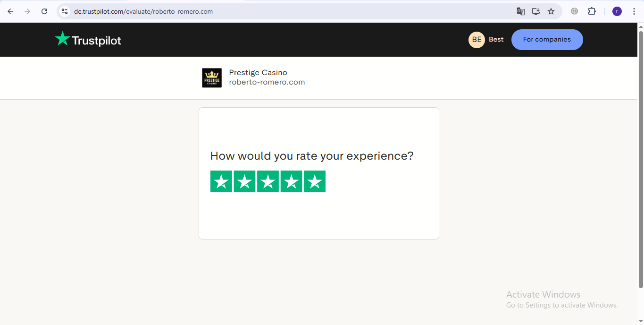Rate three stars
This screenshot has width=644, height=325.
[x=268, y=181]
